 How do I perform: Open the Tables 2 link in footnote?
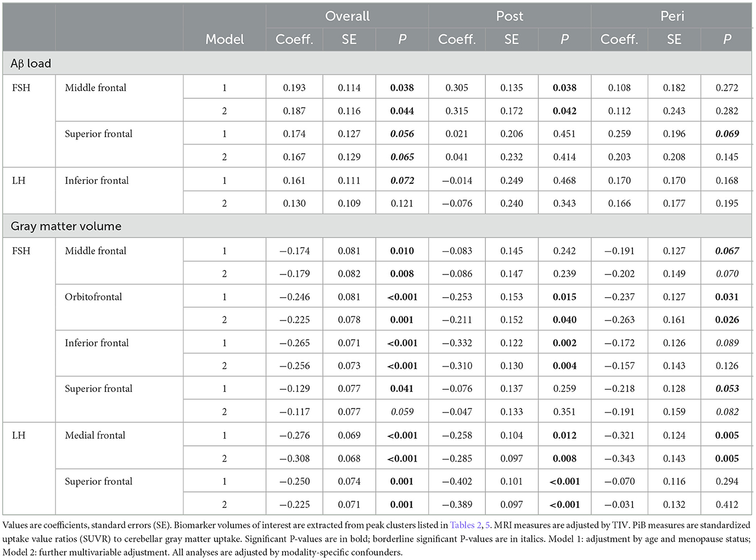465,525
